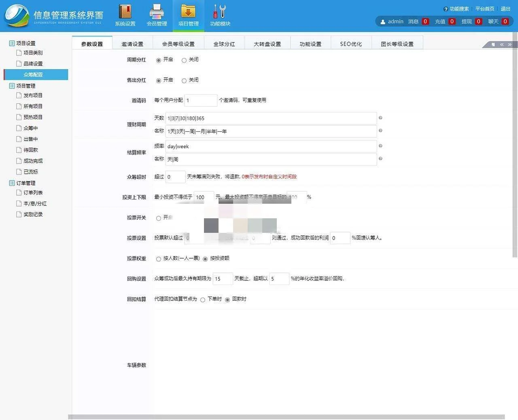The height and width of the screenshot is (420, 518).
Task: Collapse the 项目设置 tree group
Action: tap(12, 43)
